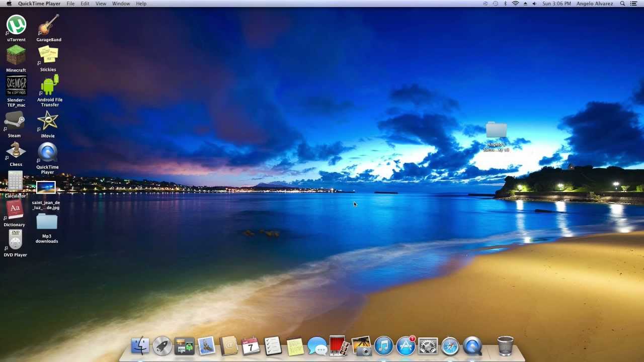Open Messages speech bubbles in Dock
Image resolution: width=644 pixels, height=362 pixels.
317,346
